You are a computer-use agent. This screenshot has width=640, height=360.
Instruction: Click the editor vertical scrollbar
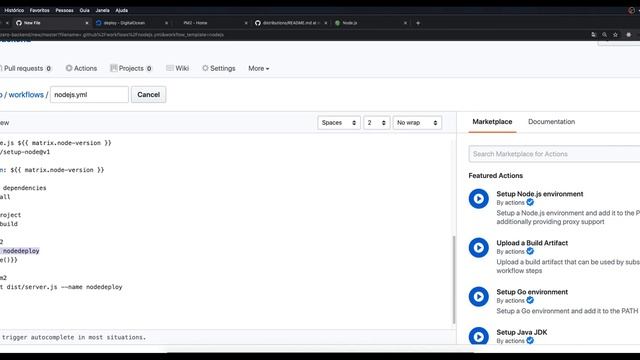click(454, 280)
